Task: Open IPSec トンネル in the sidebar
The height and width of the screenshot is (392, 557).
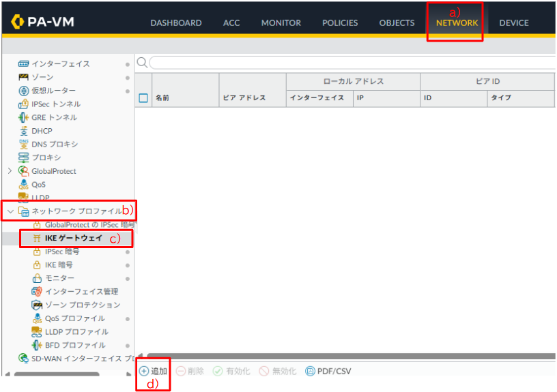Action: 56,104
